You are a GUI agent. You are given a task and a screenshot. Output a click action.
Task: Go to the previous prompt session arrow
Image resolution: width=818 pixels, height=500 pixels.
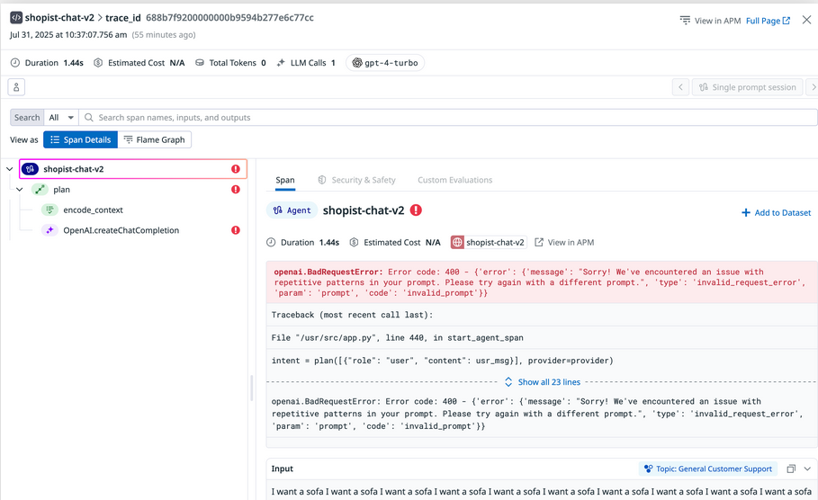[681, 87]
